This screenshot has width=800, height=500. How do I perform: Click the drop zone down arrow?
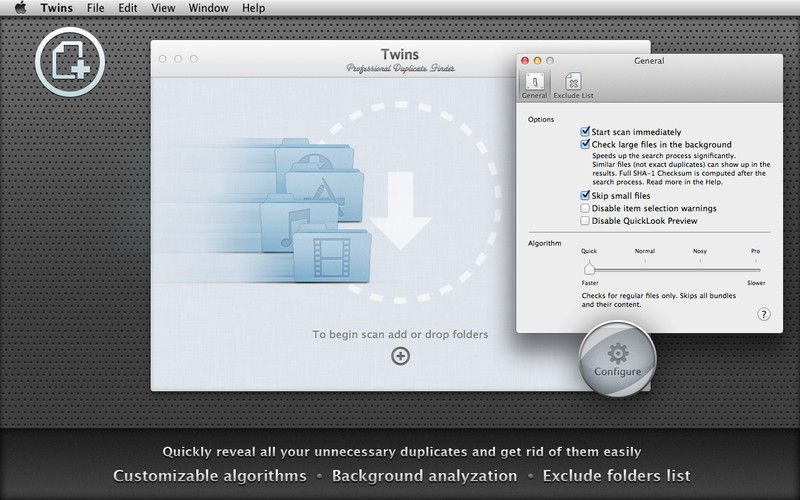(401, 210)
